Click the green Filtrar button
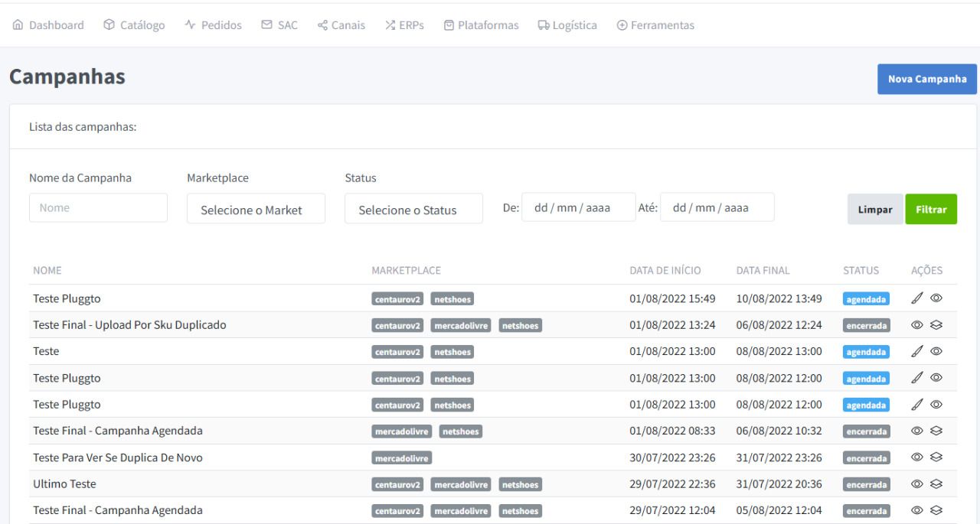This screenshot has height=524, width=980. 930,209
